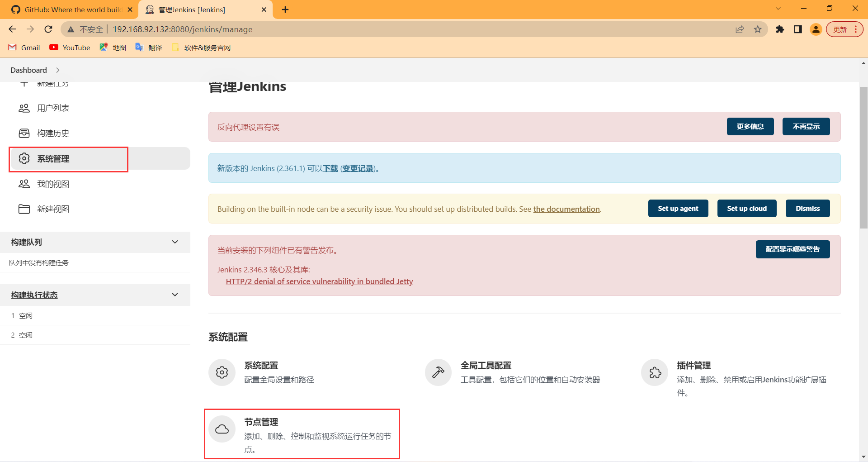Viewport: 868px width, 462px height.
Task: Click the page vertical scrollbar thumb
Action: (x=863, y=157)
